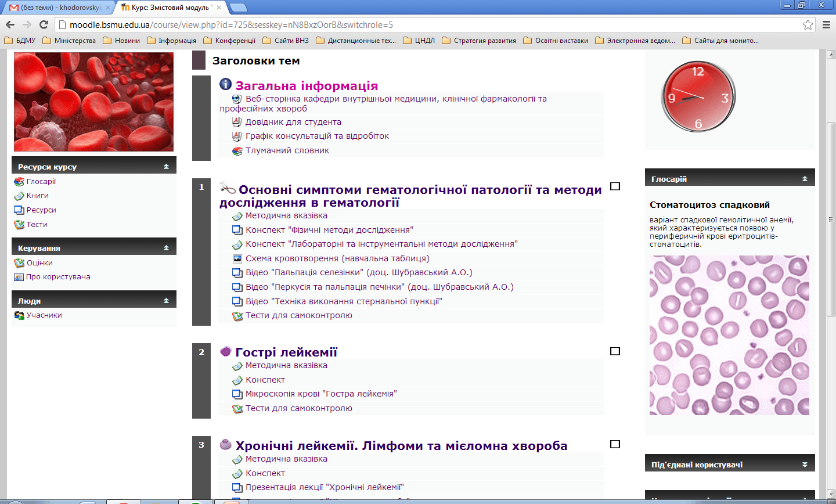Collapse the Ресурси курсу block
Viewport: 836px width, 504px height.
[166, 167]
